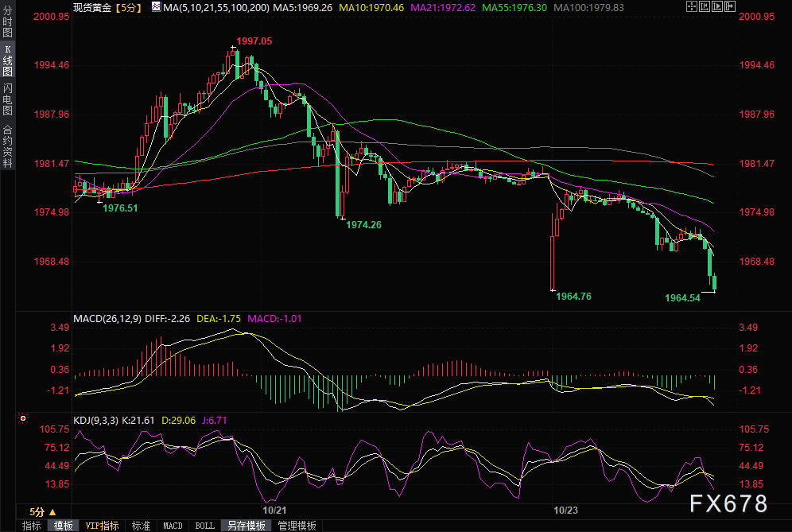This screenshot has width=792, height=532.
Task: Click the MA100:1979.83 gray label
Action: pyautogui.click(x=589, y=8)
